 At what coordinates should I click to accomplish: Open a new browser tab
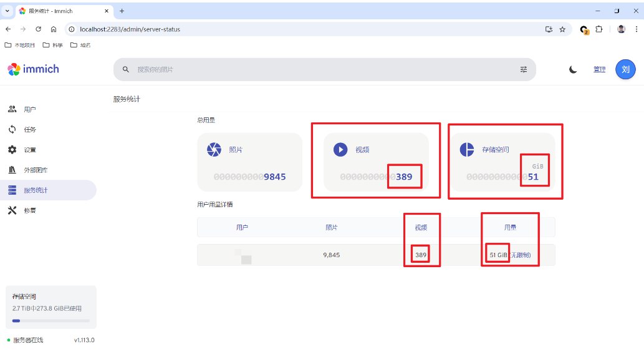coord(122,11)
